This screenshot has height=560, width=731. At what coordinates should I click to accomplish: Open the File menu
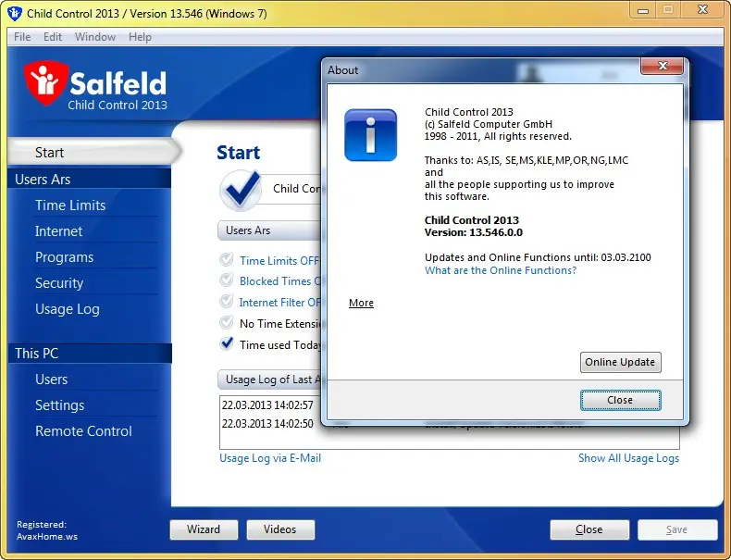coord(22,37)
